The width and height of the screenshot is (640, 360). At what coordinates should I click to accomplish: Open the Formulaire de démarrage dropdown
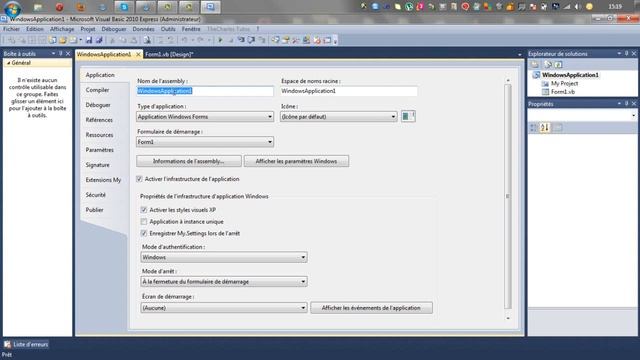point(205,142)
